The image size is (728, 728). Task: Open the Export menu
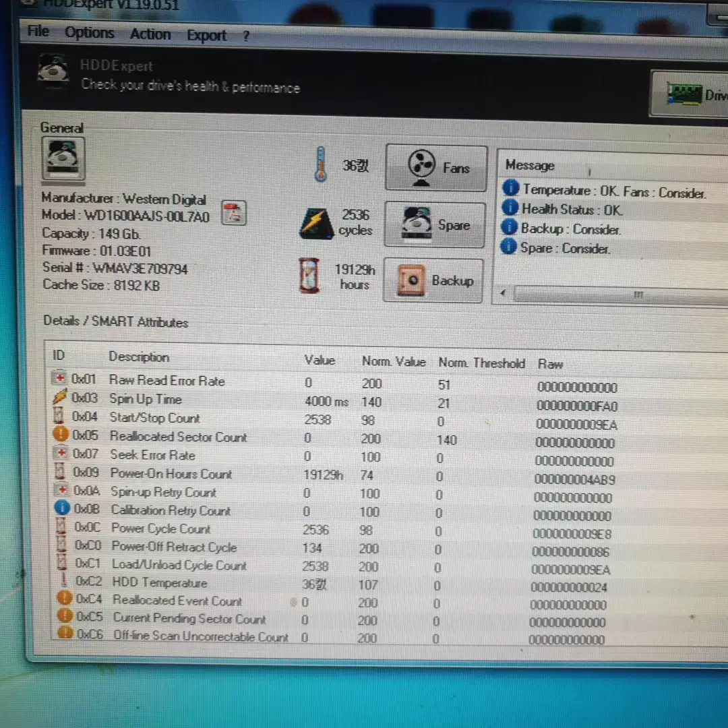(x=207, y=35)
